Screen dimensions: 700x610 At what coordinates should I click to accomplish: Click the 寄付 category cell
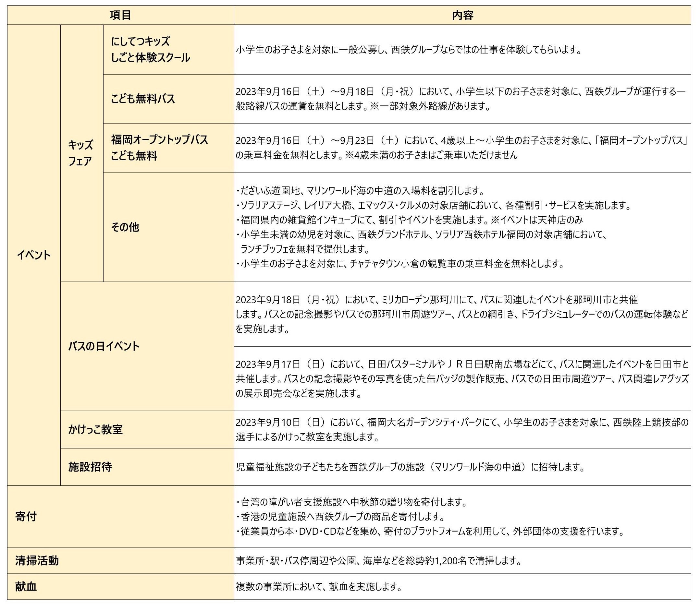coord(26,516)
